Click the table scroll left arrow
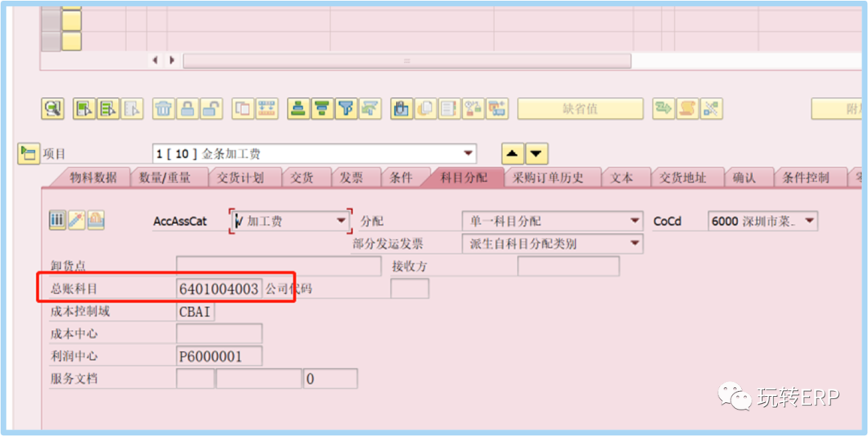Image resolution: width=868 pixels, height=436 pixels. (x=156, y=60)
